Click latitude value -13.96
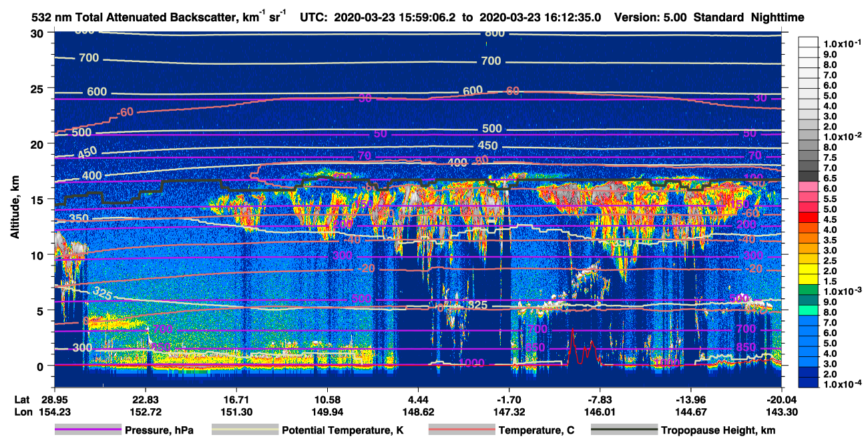 pyautogui.click(x=692, y=399)
